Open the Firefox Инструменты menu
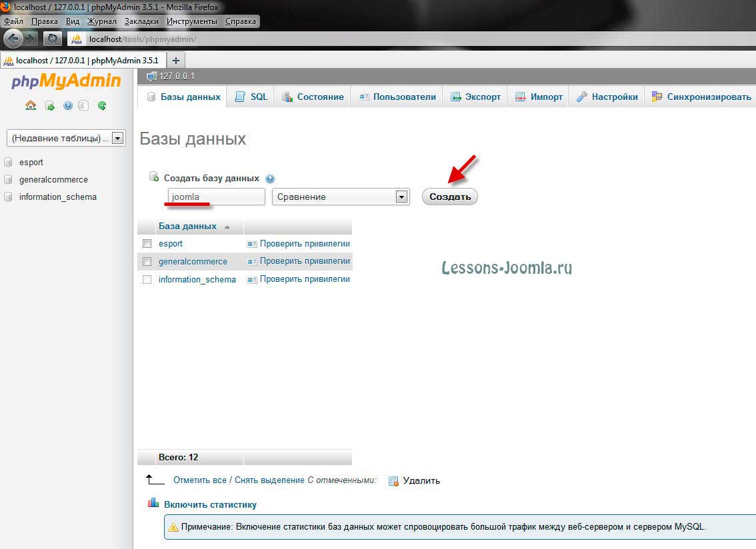Screen dimensions: 756x549 192,21
